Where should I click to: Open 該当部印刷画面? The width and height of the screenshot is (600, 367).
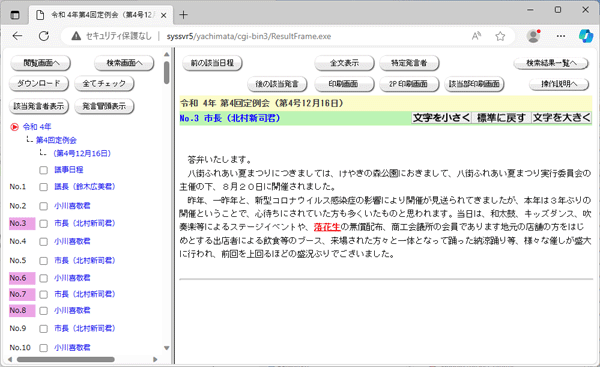(474, 84)
